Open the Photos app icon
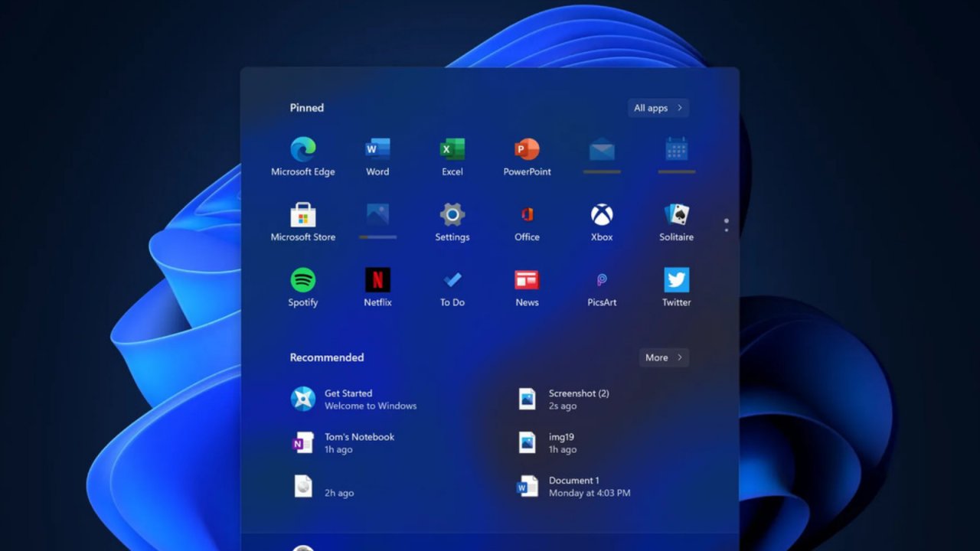This screenshot has height=551, width=980. [x=377, y=214]
